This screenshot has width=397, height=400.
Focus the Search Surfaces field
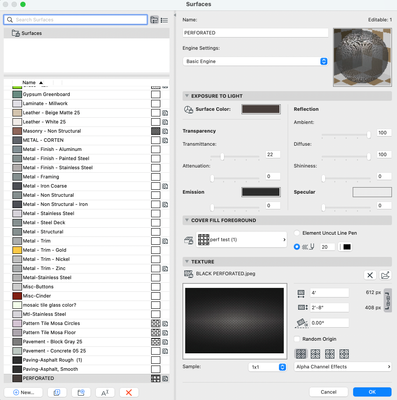76,20
